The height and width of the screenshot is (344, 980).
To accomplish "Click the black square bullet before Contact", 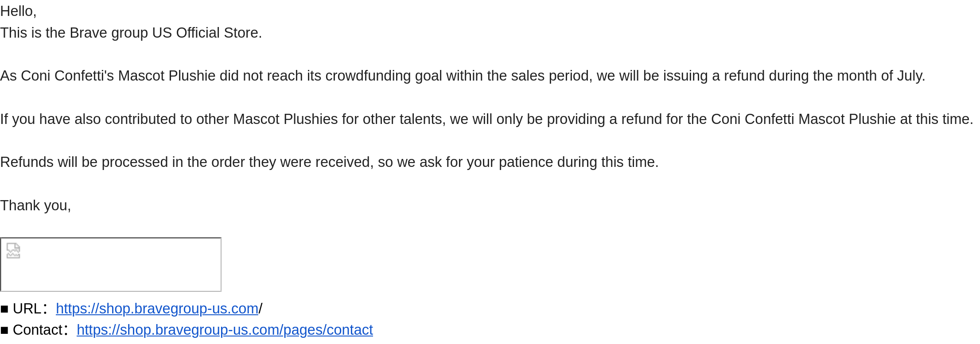I will coord(4,330).
